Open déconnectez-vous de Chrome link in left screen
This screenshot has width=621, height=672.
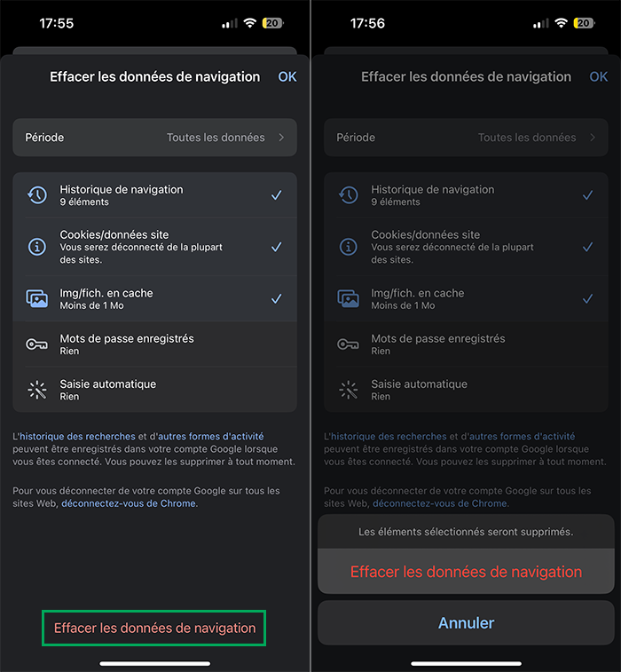tap(129, 503)
